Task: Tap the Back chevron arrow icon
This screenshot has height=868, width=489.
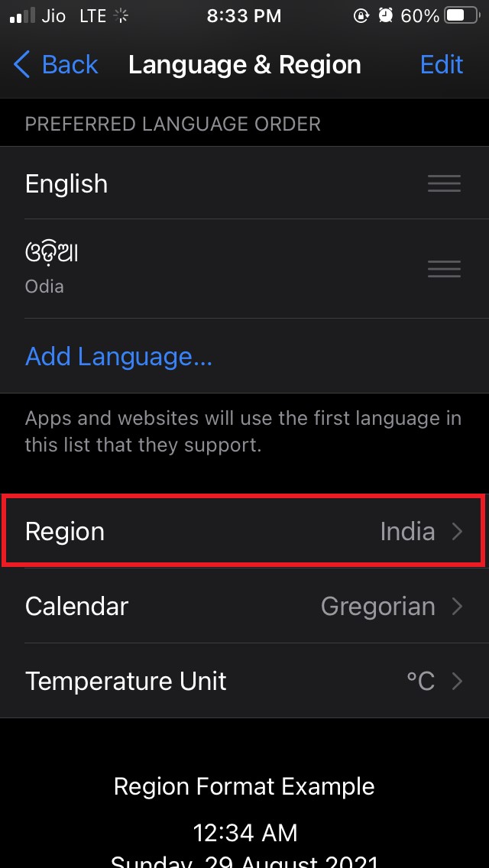Action: point(21,65)
